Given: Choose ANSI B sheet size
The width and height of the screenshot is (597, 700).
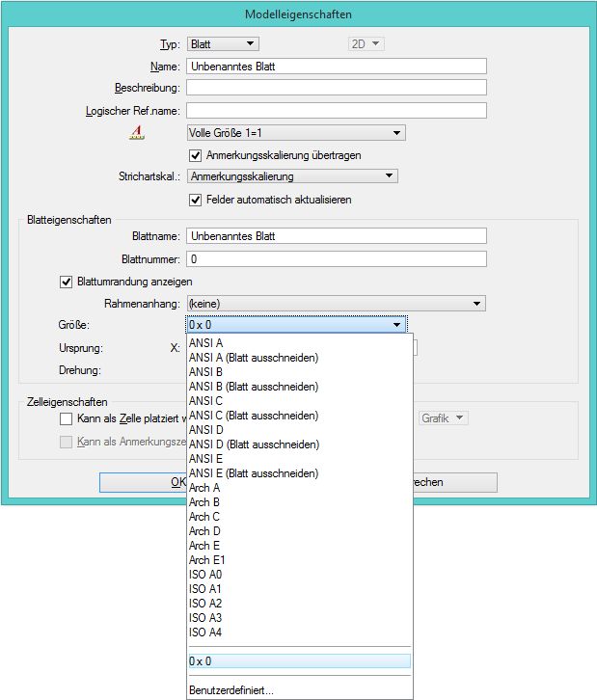Looking at the screenshot, I should coord(299,372).
